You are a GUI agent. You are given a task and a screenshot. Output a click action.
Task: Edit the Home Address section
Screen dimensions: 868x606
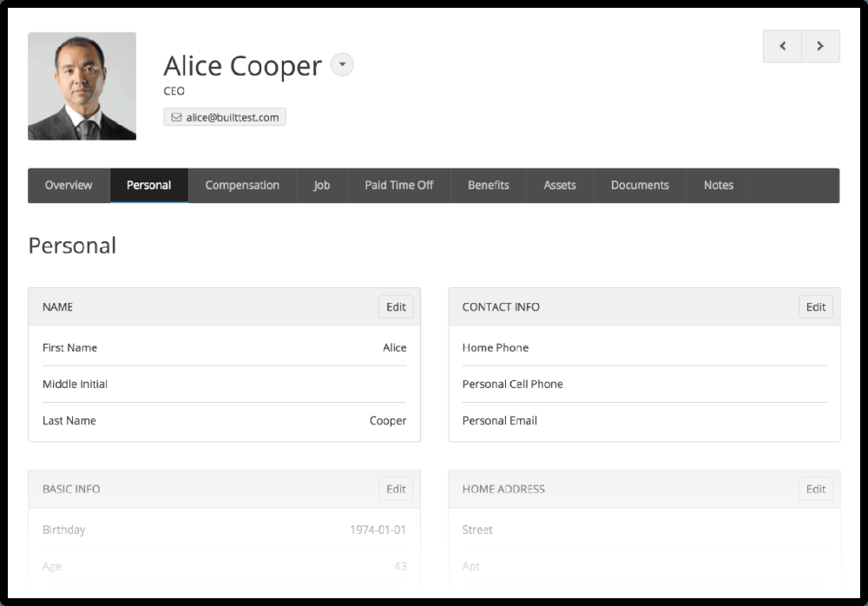(x=816, y=489)
